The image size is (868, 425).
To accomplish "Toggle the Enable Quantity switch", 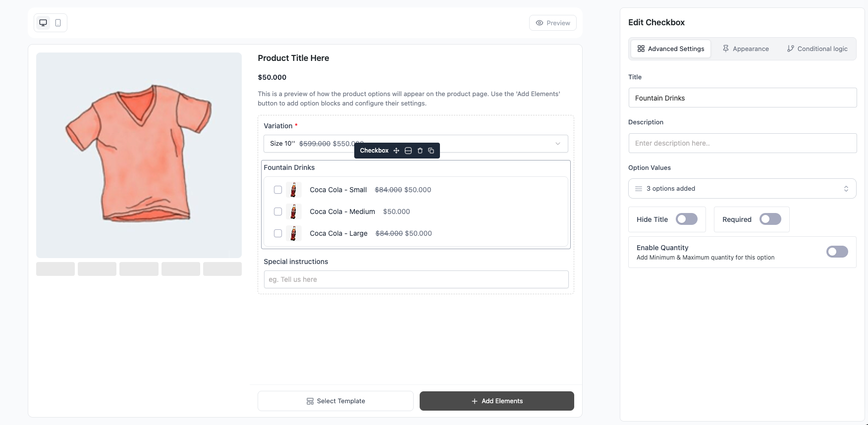I will [837, 252].
